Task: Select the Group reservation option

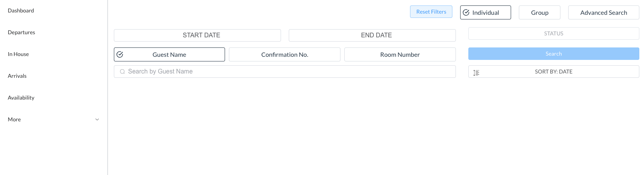Action: pos(539,12)
